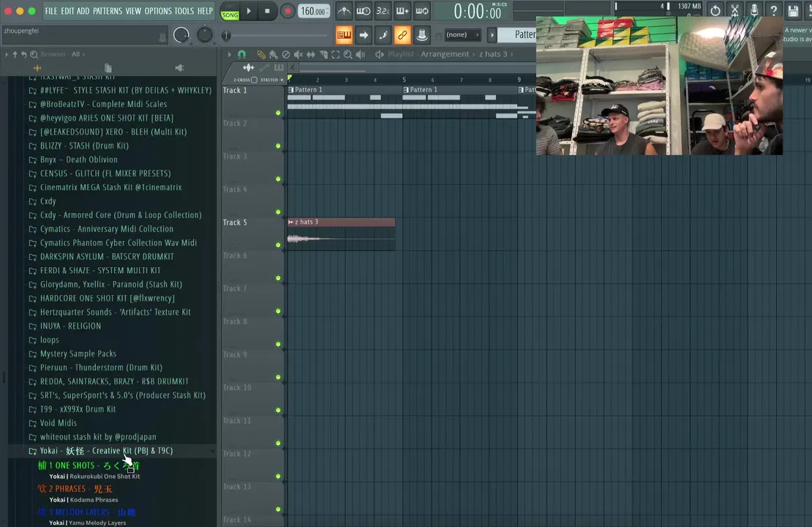Select the playlist Slice tool
The width and height of the screenshot is (812, 527).
coord(323,54)
